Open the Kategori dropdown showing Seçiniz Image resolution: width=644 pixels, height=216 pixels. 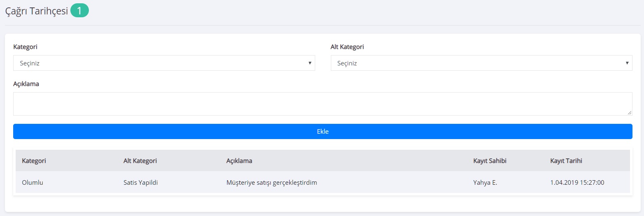[164, 63]
